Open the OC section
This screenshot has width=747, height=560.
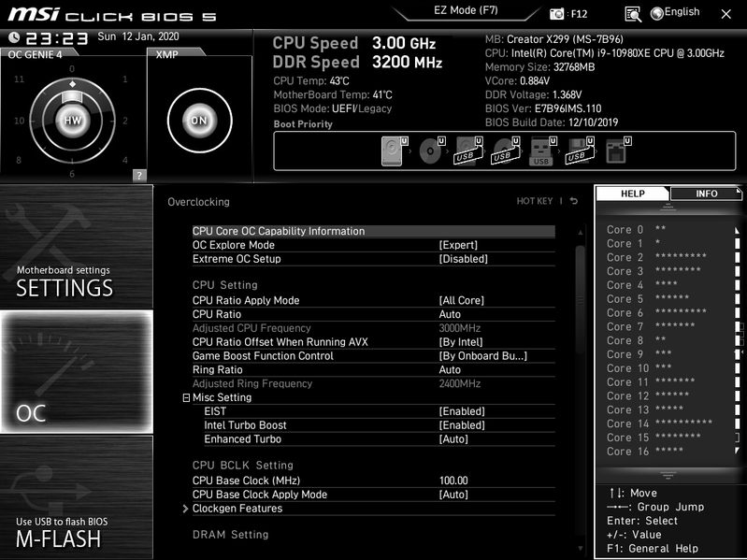[77, 372]
